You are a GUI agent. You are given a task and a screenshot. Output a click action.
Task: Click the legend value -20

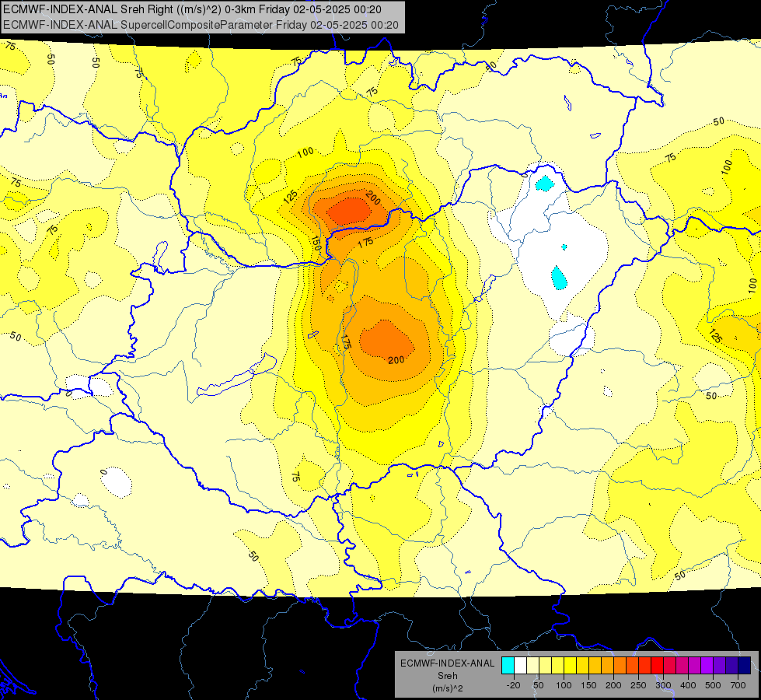pyautogui.click(x=514, y=685)
